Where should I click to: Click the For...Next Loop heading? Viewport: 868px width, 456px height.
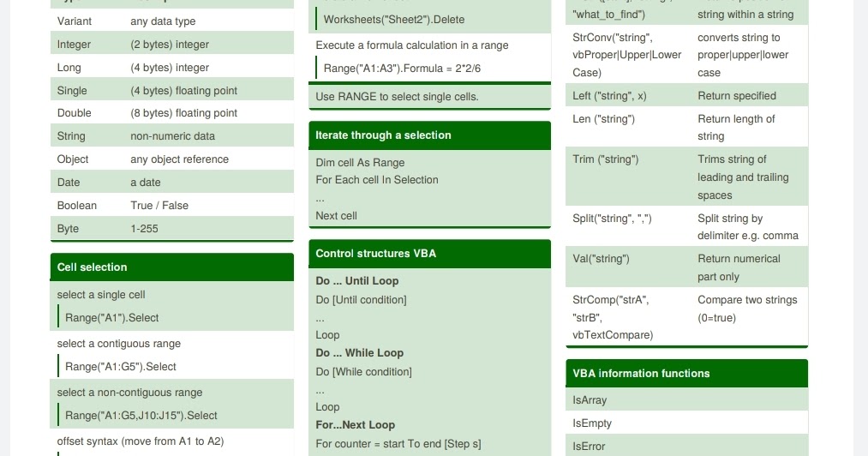point(356,425)
